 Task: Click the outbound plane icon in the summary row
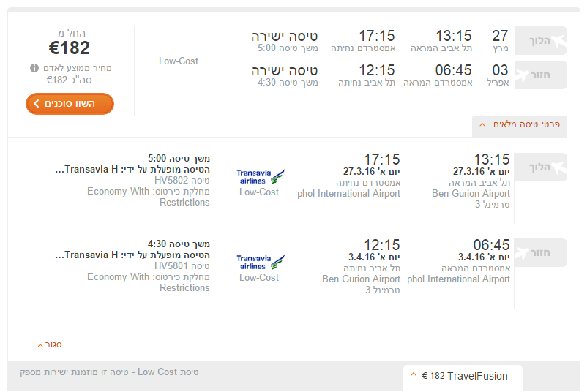click(541, 41)
